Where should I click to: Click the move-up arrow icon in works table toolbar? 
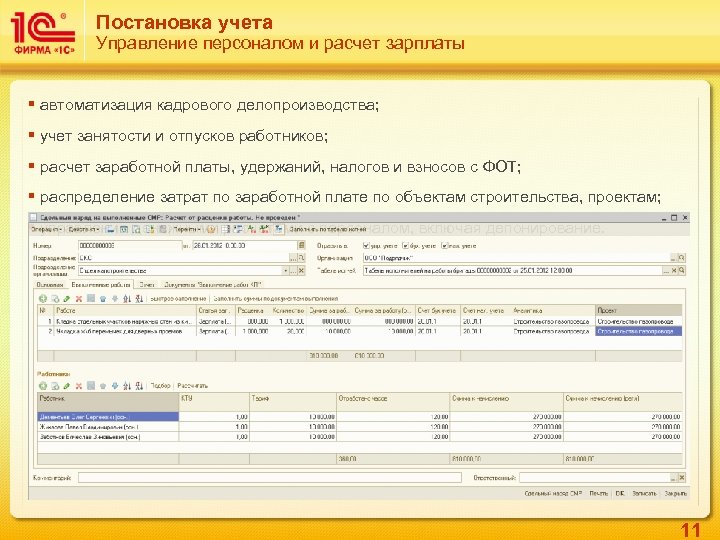(x=102, y=298)
